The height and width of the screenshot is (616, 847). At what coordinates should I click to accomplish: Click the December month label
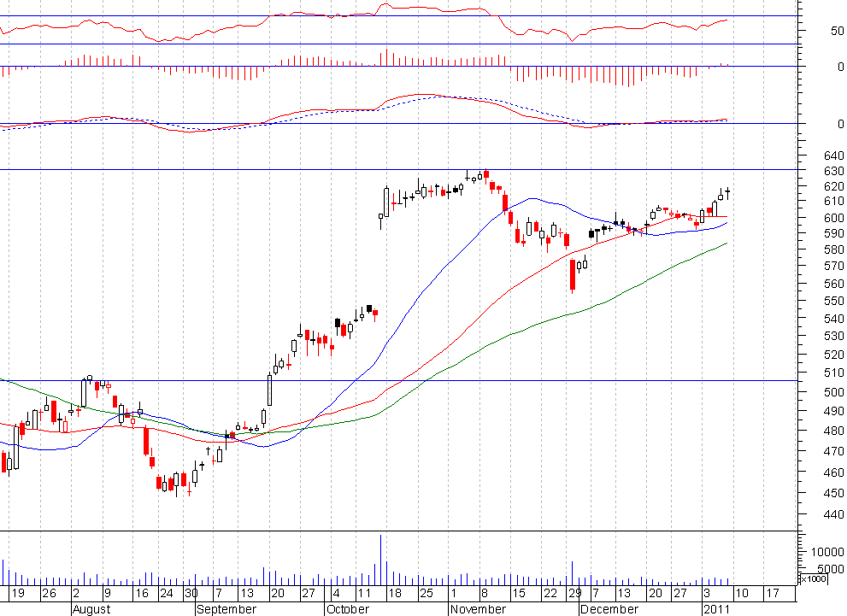point(609,609)
